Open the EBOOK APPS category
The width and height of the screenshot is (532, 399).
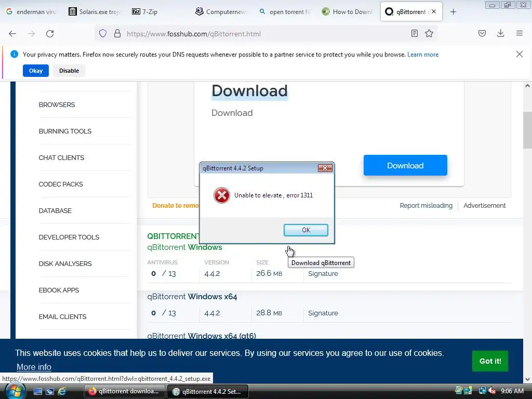59,290
